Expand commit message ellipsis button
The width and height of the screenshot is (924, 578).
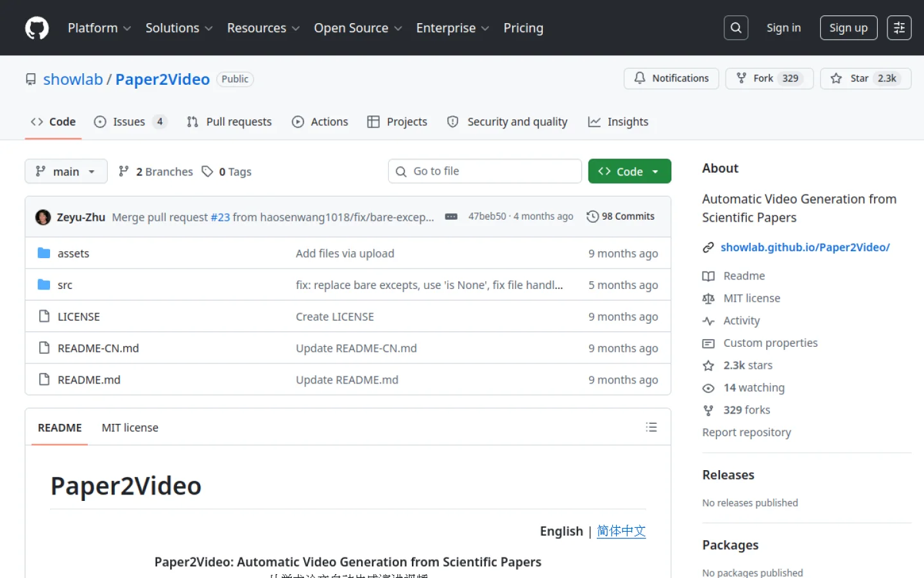click(451, 217)
